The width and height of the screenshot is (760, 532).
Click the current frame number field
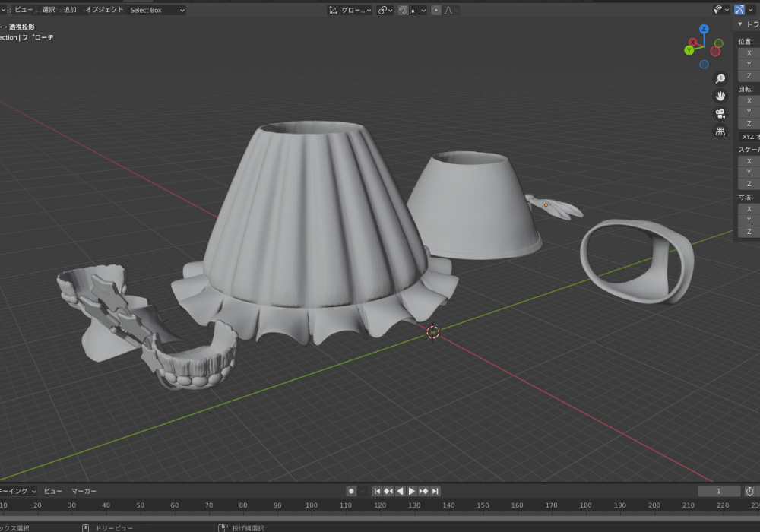pos(719,491)
